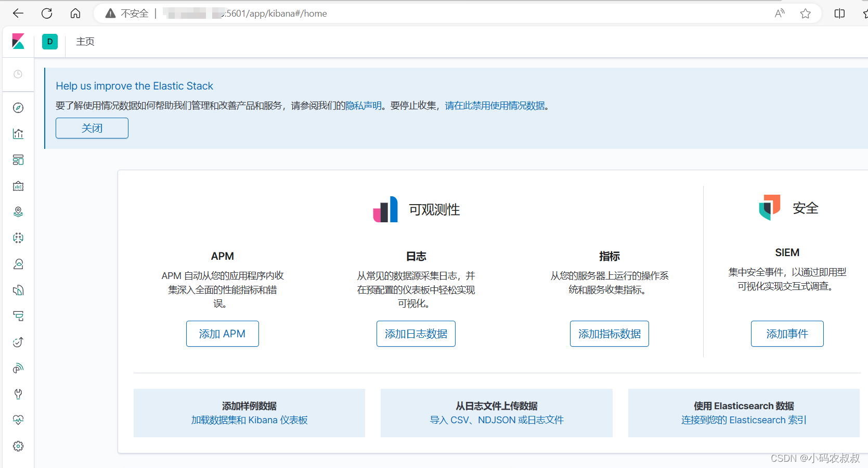Open the space selector D avatar
The width and height of the screenshot is (868, 468).
tap(50, 42)
